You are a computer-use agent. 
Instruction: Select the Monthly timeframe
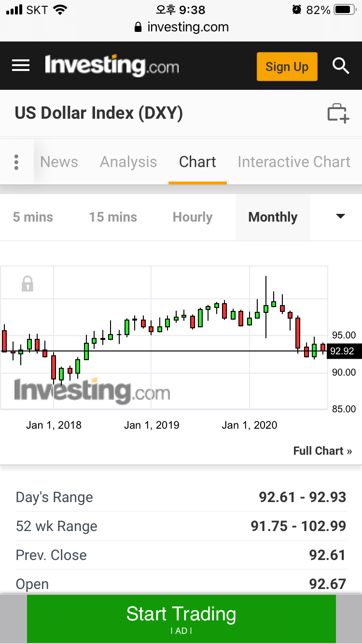(273, 217)
